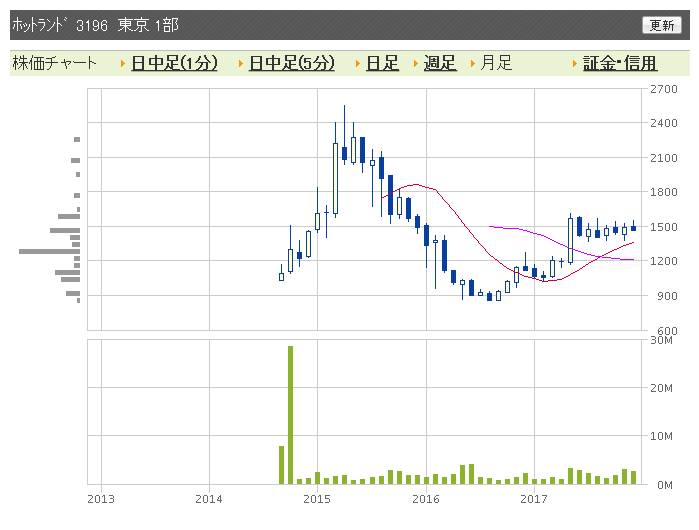Open the 証金･信用 margin page
Image resolution: width=699 pixels, height=530 pixels.
[620, 63]
